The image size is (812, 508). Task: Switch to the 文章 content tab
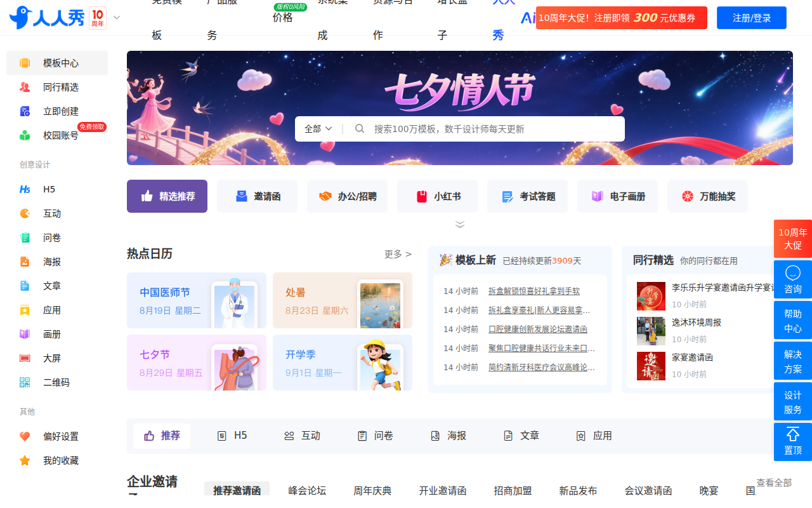(521, 436)
